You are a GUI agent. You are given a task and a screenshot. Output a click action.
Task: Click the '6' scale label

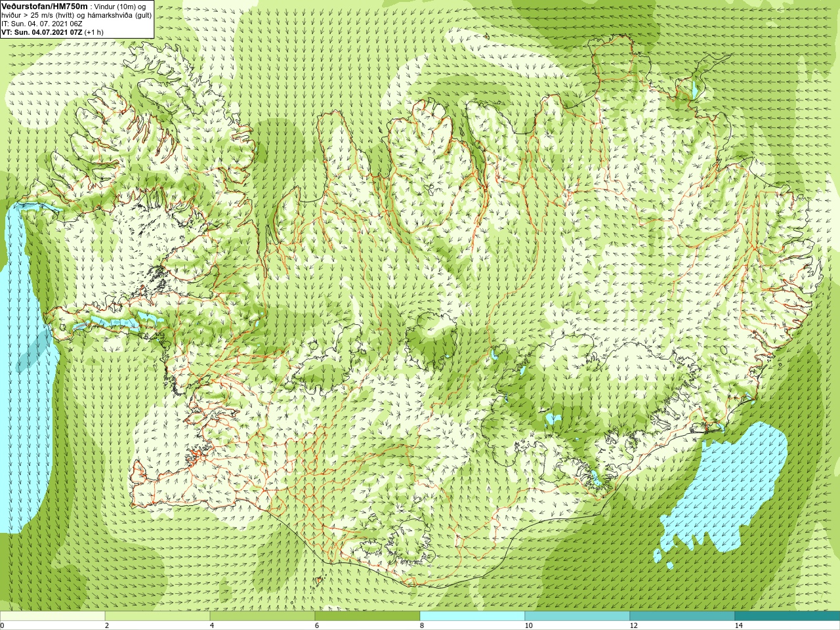(316, 625)
